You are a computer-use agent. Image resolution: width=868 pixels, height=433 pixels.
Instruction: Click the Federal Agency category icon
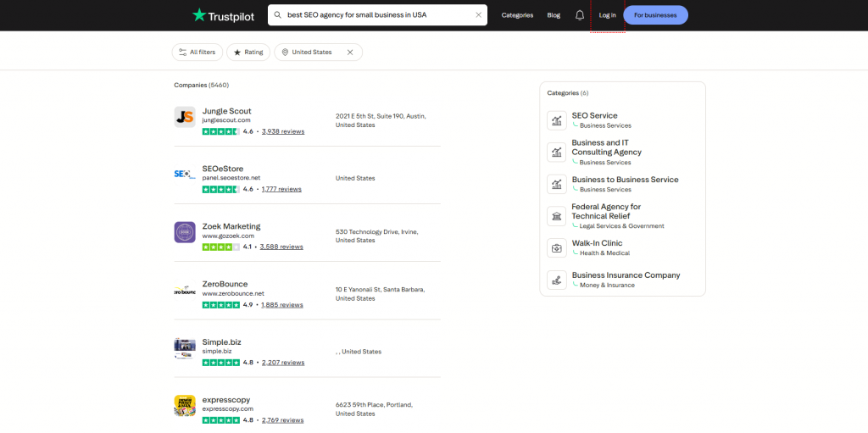click(557, 216)
